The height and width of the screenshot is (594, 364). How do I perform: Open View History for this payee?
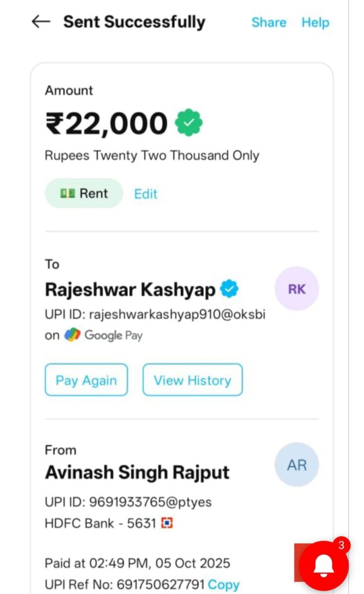tap(192, 380)
